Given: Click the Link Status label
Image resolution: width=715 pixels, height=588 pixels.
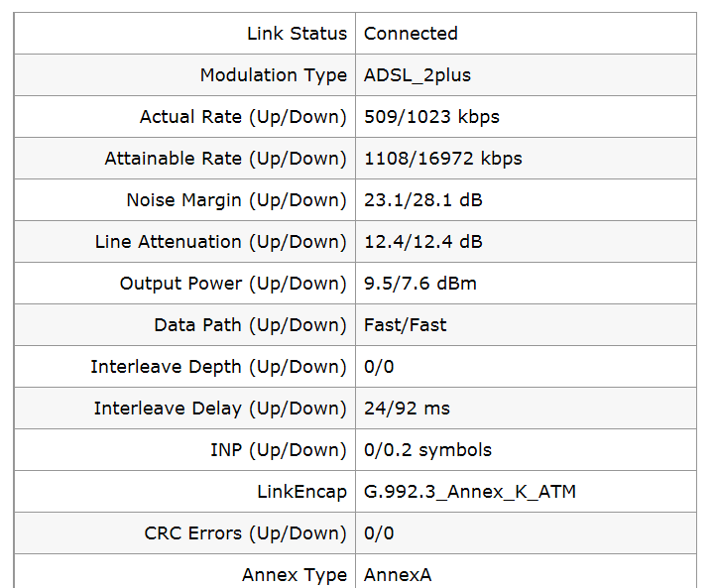Looking at the screenshot, I should coord(297,34).
